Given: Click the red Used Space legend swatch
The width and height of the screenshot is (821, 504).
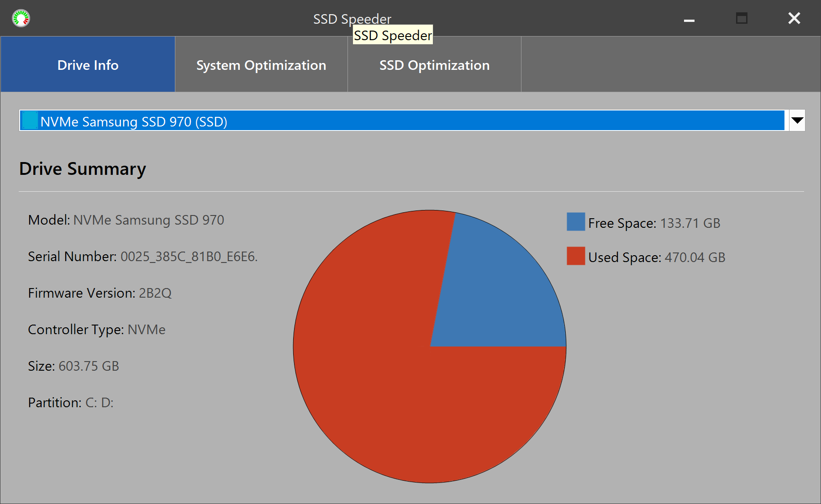Looking at the screenshot, I should point(576,256).
